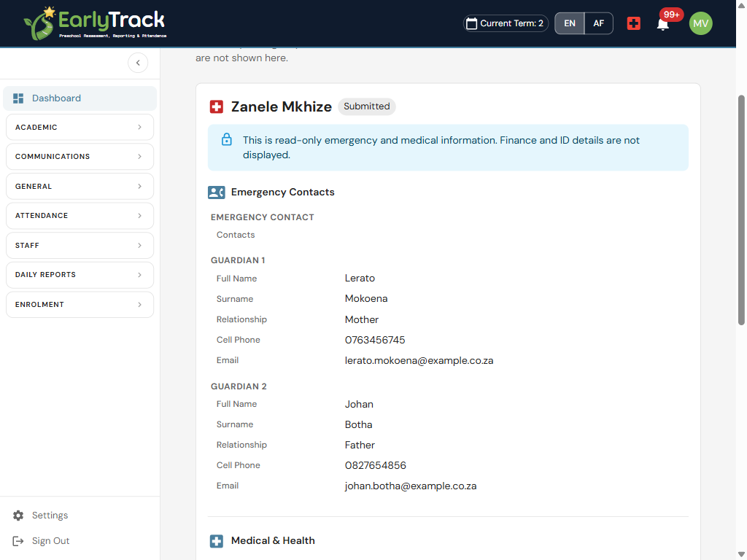Open the DAILY REPORTS section label

click(45, 275)
